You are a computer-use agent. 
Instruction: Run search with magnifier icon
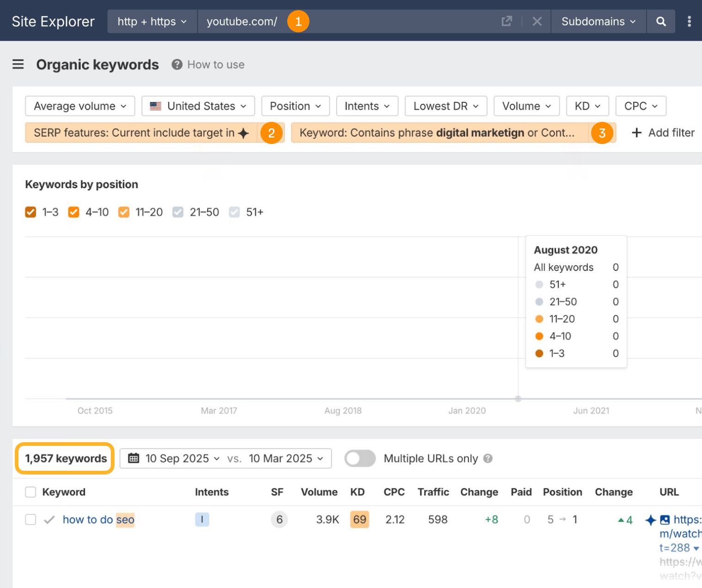click(x=661, y=21)
